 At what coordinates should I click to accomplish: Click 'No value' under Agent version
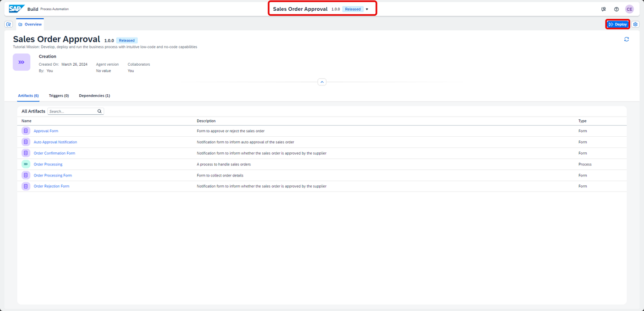tap(103, 71)
